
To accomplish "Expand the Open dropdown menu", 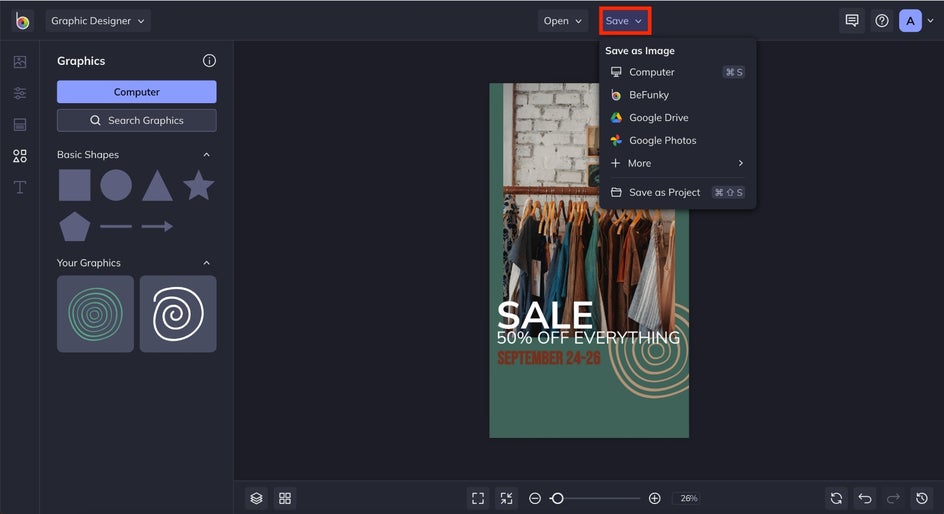I will pos(562,21).
